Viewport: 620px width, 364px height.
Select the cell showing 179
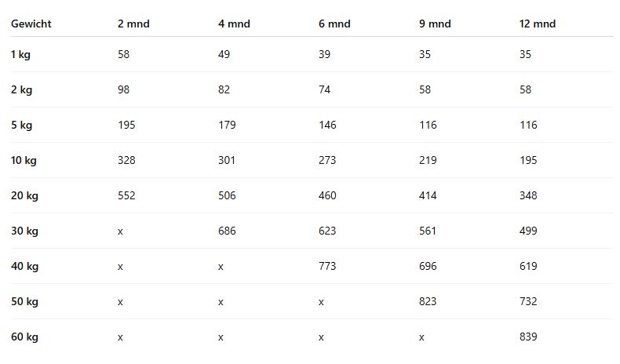[x=227, y=125]
